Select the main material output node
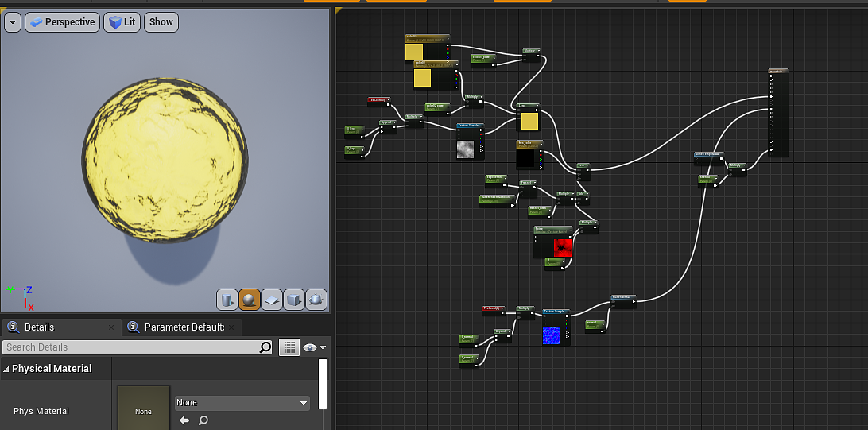This screenshot has width=868, height=430. 778,113
